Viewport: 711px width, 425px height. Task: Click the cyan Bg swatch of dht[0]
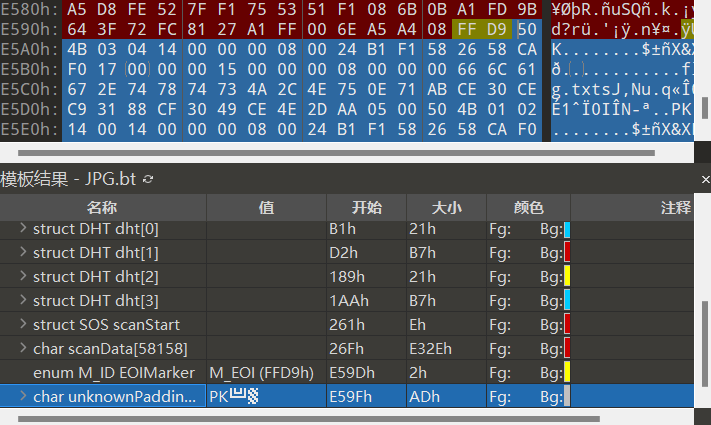pos(567,229)
